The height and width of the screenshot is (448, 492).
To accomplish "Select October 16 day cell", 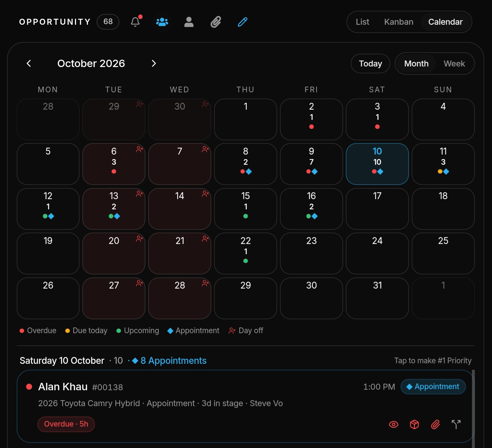I will [x=311, y=209].
